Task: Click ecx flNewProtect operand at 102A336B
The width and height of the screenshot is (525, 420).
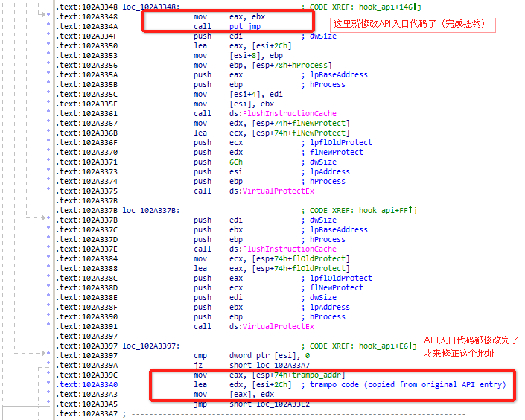Action: (289, 133)
